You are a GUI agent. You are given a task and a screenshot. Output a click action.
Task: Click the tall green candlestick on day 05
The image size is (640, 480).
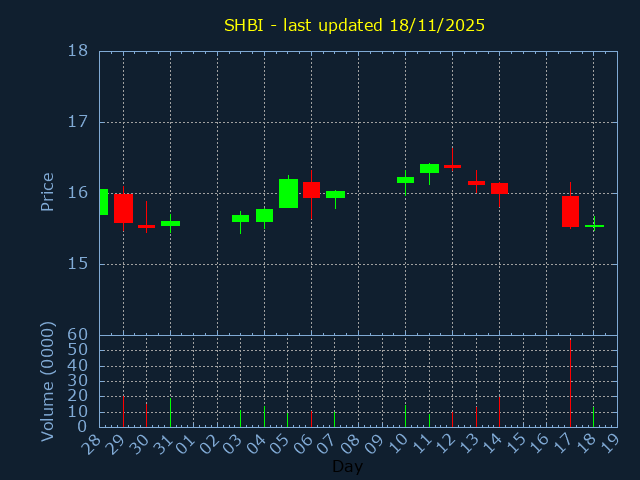point(288,193)
